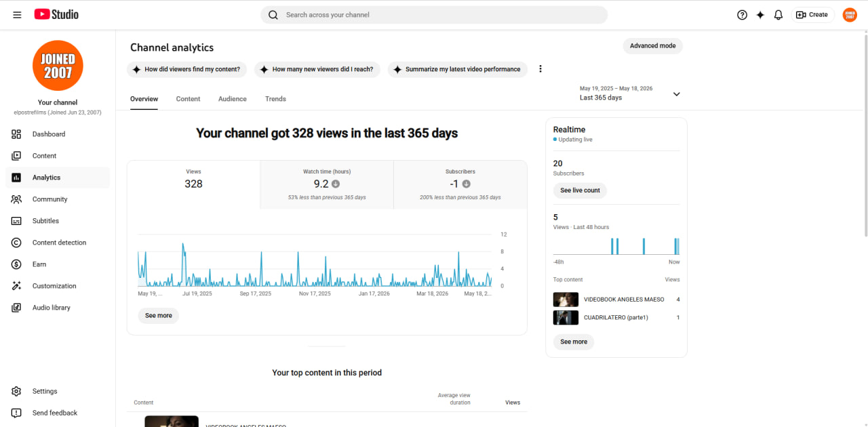Click the Views column header in top content

(x=513, y=403)
